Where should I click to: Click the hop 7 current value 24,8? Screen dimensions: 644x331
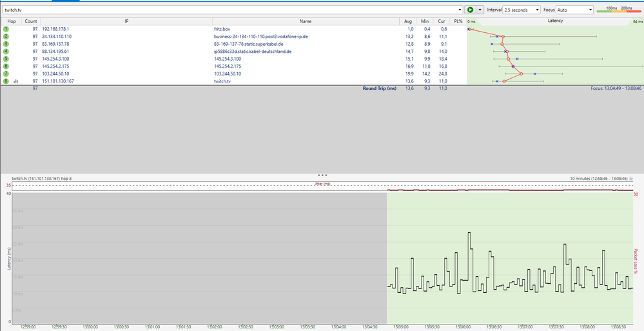point(443,74)
